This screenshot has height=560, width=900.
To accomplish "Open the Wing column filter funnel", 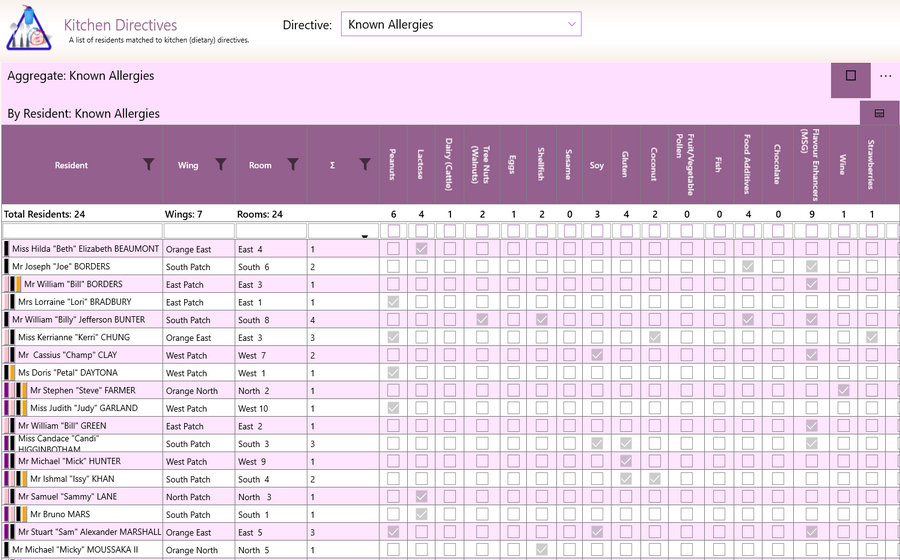I will pyautogui.click(x=220, y=165).
